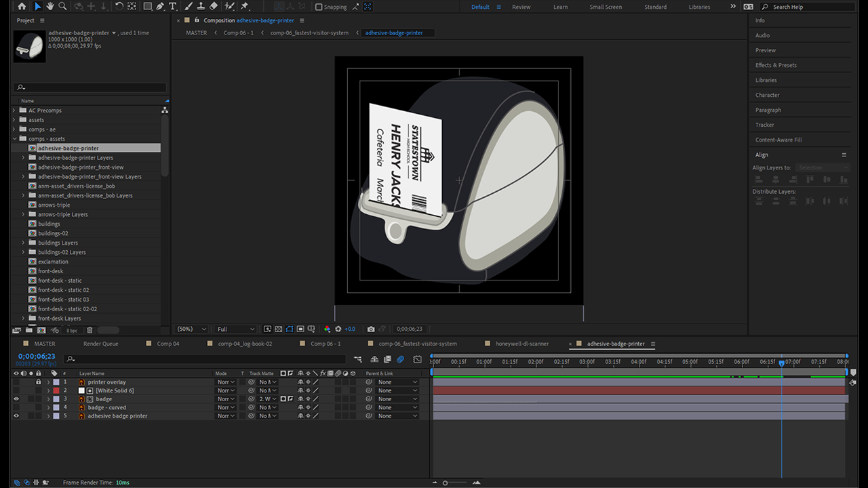868x488 pixels.
Task: Expand the AC Precomps folder
Action: (14, 110)
